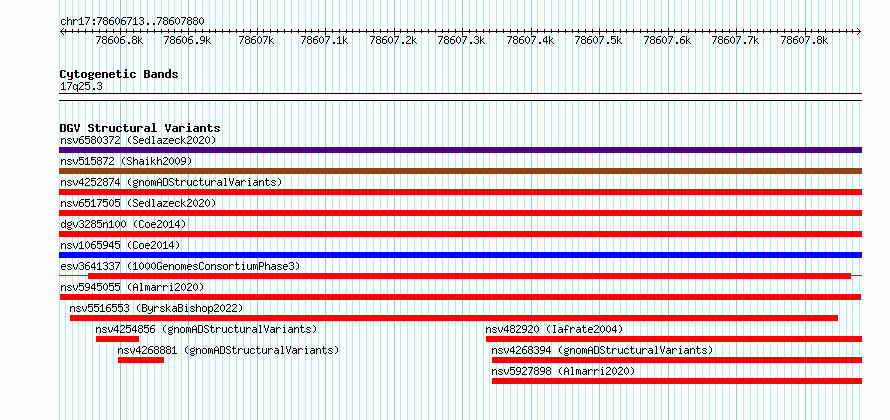Select the short red nsv4268881 bar
This screenshot has height=420, width=890.
coord(141,360)
